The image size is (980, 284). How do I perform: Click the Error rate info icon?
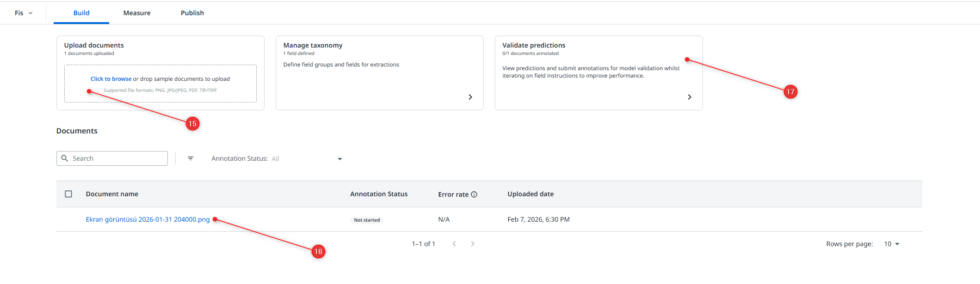point(474,194)
